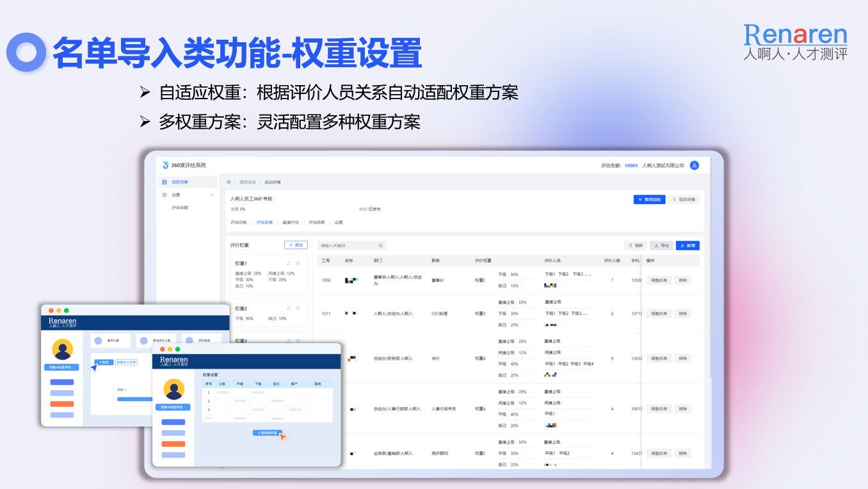Click the assessment quota value 10083

pyautogui.click(x=631, y=165)
